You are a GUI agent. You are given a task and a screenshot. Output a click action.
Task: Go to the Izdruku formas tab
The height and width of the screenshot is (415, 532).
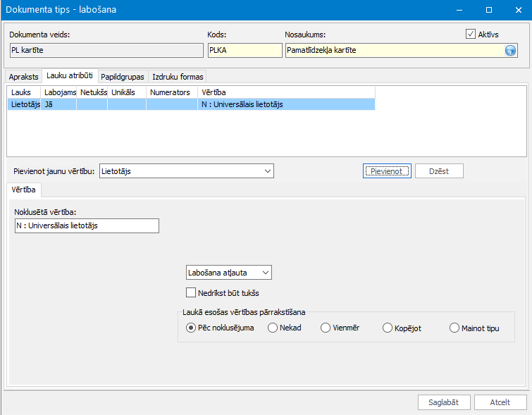pos(178,77)
